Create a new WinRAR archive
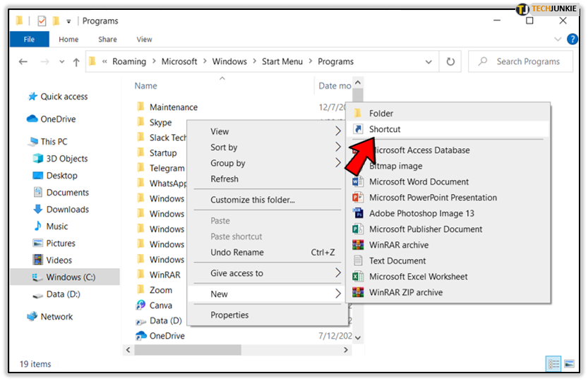 coord(448,245)
